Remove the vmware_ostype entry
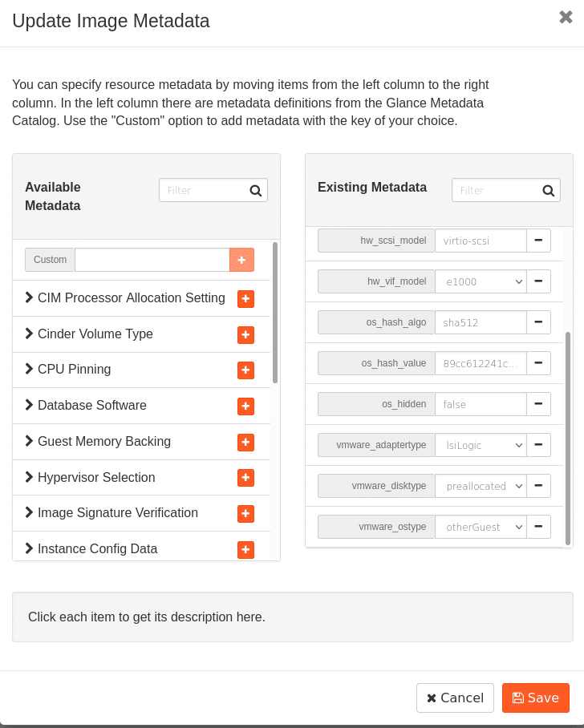 [538, 527]
